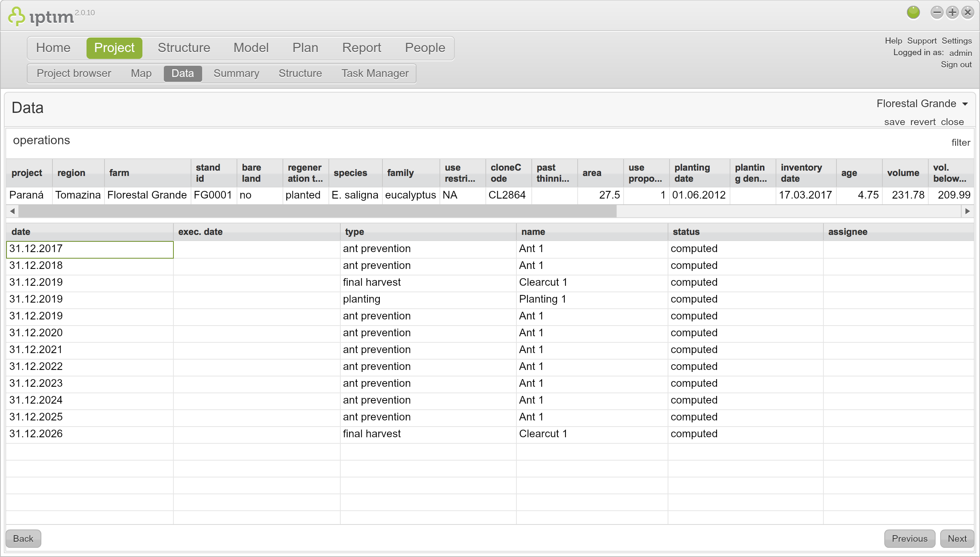Click the revert link

tap(923, 122)
